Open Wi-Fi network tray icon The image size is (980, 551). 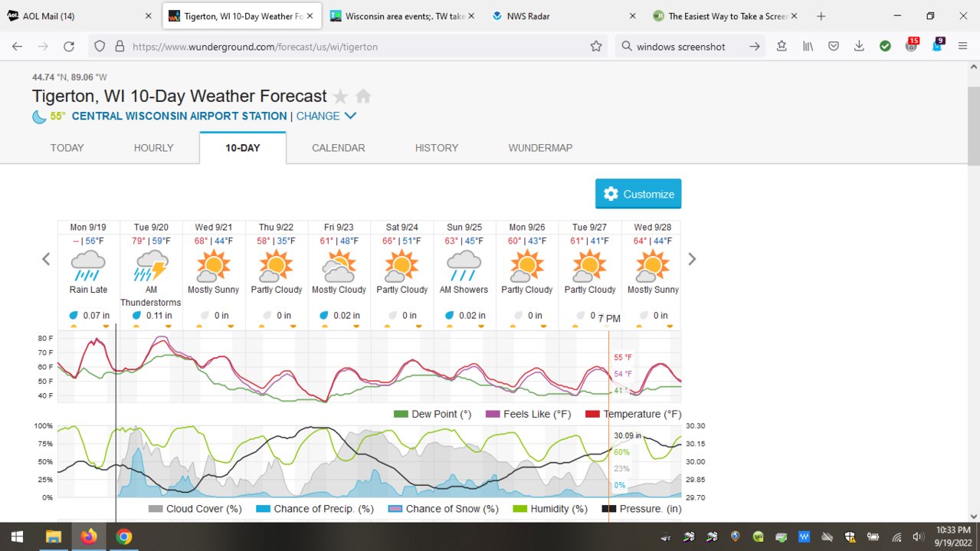(x=896, y=537)
